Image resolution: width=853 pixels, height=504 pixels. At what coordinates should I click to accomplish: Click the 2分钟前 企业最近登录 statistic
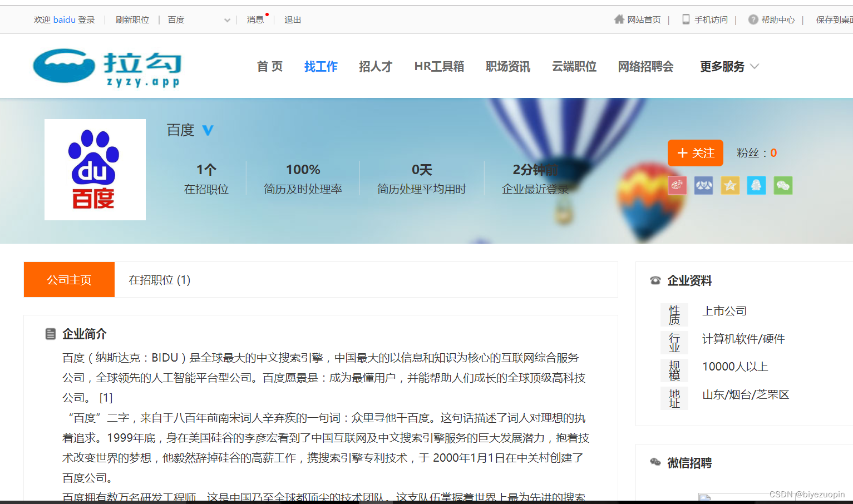click(x=535, y=179)
